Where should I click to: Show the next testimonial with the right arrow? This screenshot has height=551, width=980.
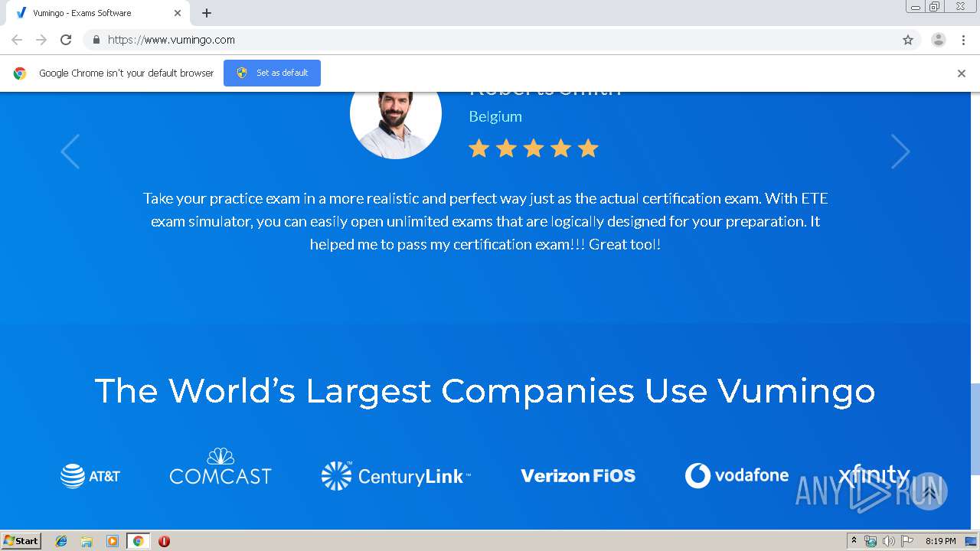click(x=900, y=151)
